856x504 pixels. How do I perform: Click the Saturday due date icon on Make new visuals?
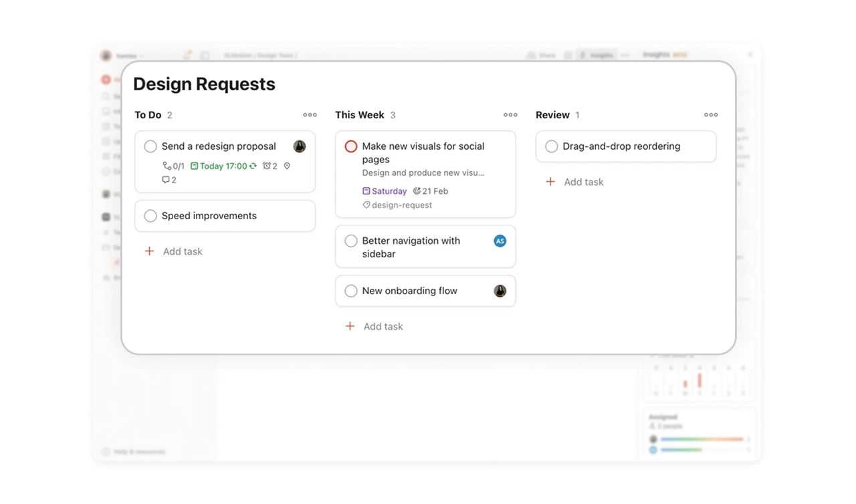click(366, 191)
